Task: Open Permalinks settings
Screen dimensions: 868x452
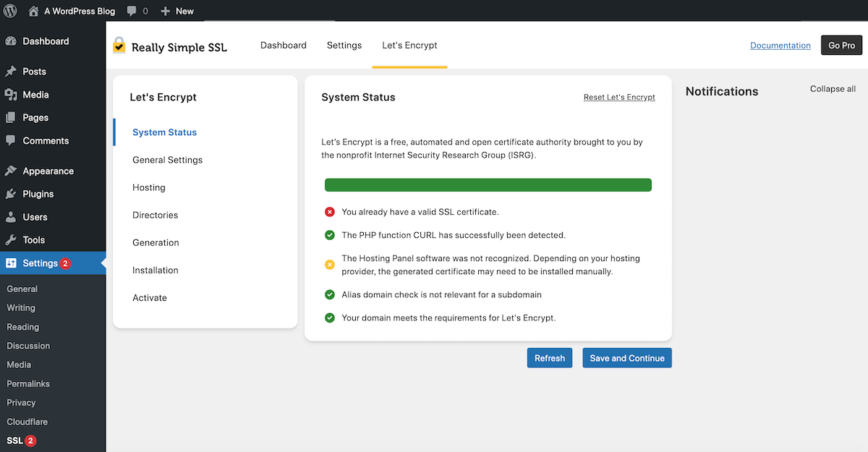Action: [28, 383]
